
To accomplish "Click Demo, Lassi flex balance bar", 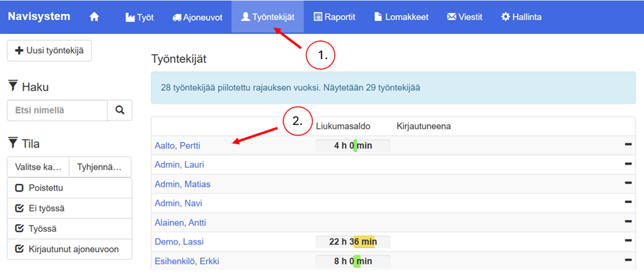I will click(352, 241).
